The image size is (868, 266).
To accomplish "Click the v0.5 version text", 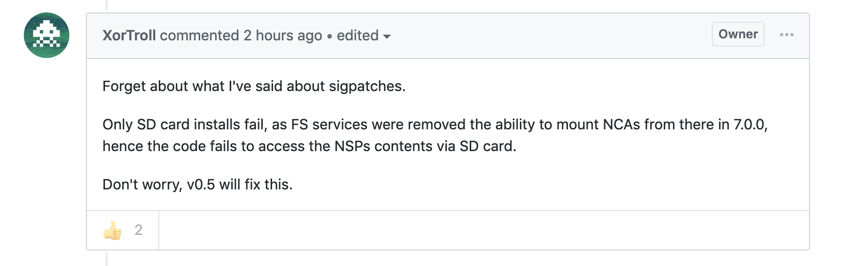I will [201, 184].
